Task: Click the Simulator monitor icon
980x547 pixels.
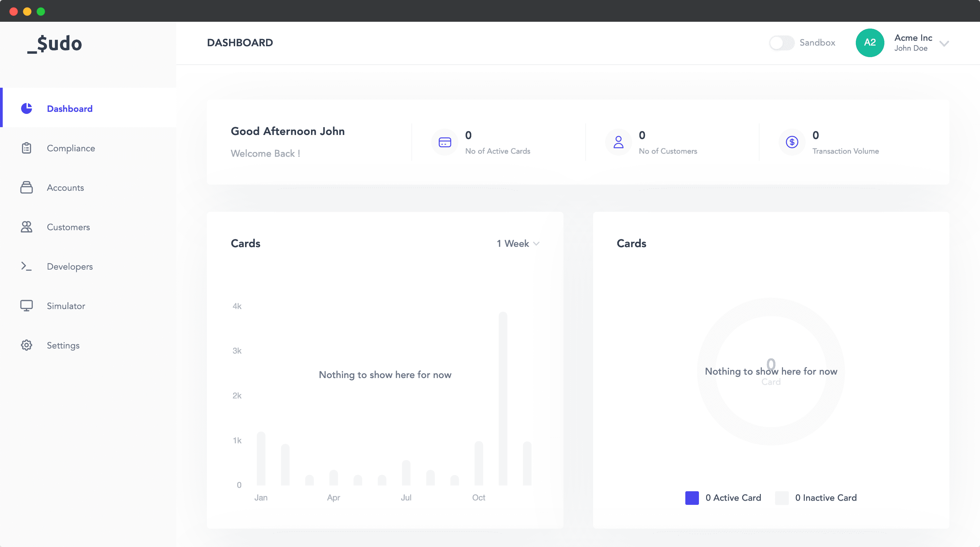Action: click(26, 306)
